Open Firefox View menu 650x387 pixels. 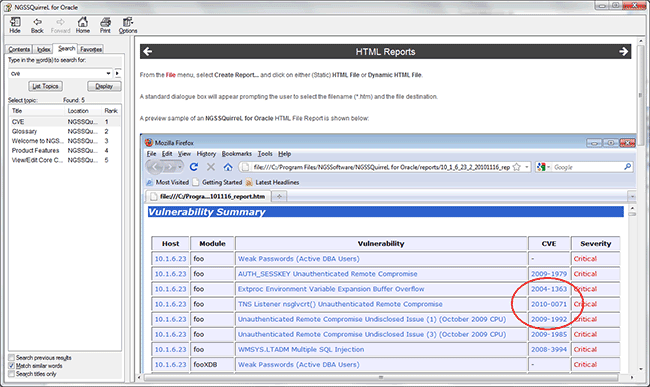click(184, 154)
